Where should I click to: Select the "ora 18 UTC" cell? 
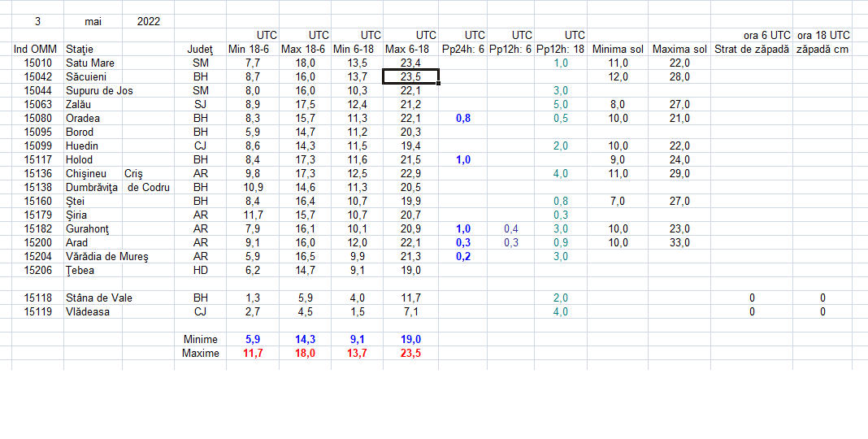(822, 36)
